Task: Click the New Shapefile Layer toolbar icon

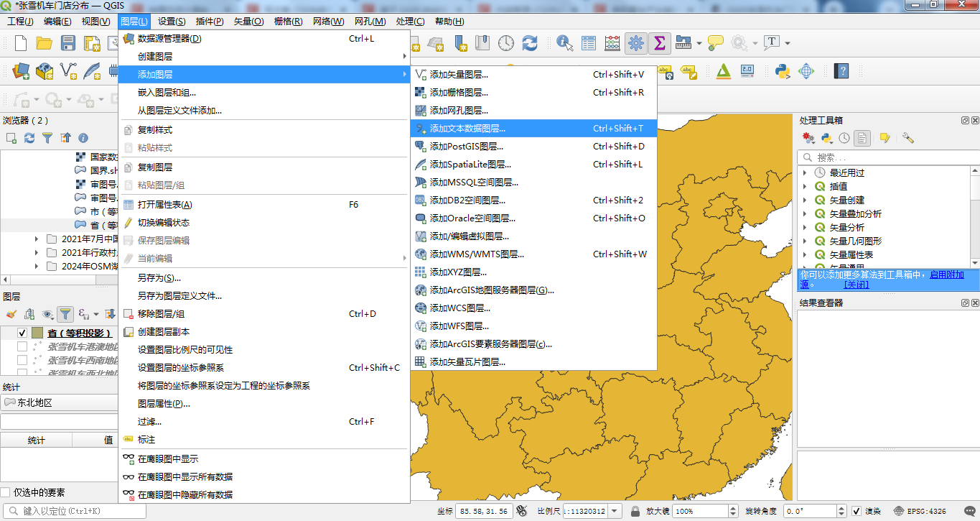Action: coord(68,71)
